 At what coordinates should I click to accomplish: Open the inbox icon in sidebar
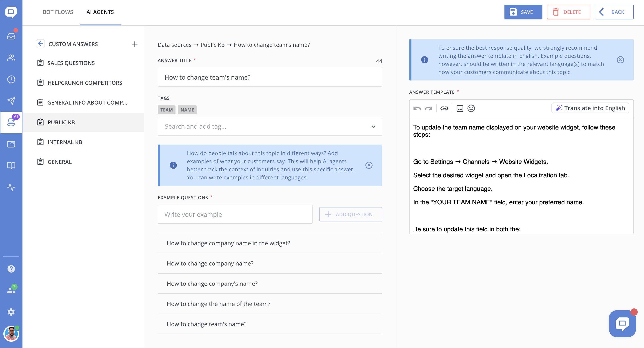(11, 36)
